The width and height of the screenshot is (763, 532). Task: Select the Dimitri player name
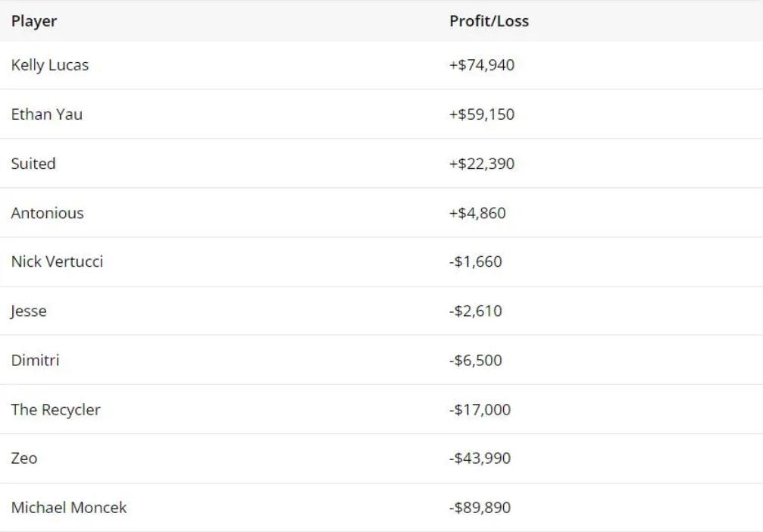pyautogui.click(x=35, y=360)
